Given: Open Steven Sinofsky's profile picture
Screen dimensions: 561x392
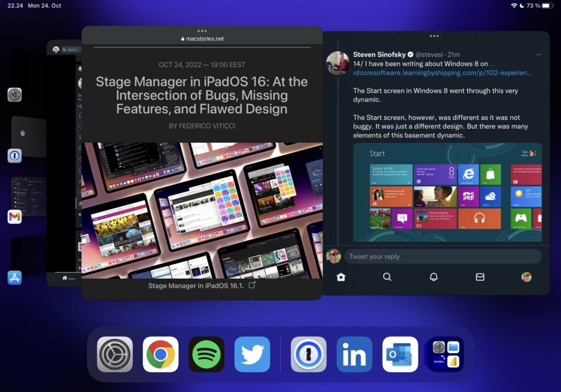Looking at the screenshot, I should coord(337,62).
